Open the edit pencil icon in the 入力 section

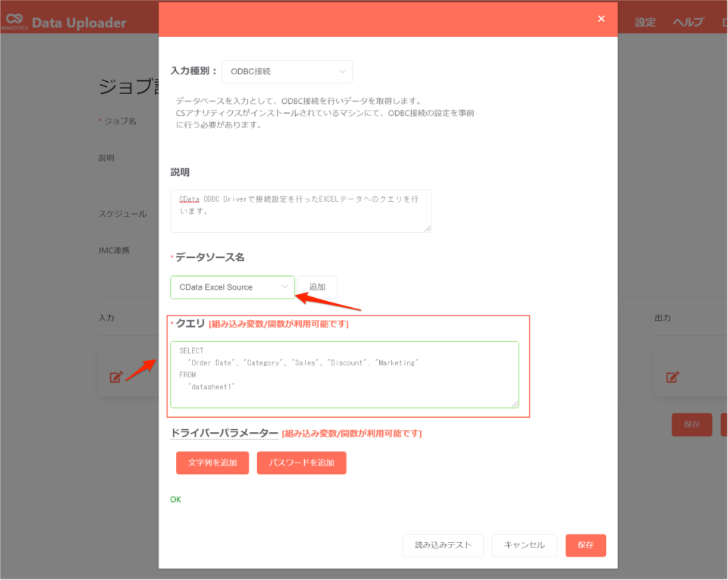(x=115, y=376)
